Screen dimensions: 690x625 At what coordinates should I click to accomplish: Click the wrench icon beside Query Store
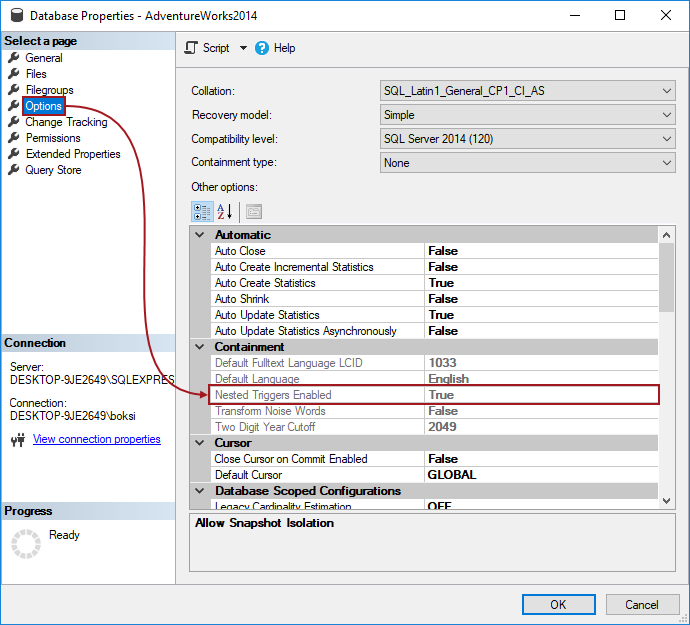pyautogui.click(x=14, y=169)
